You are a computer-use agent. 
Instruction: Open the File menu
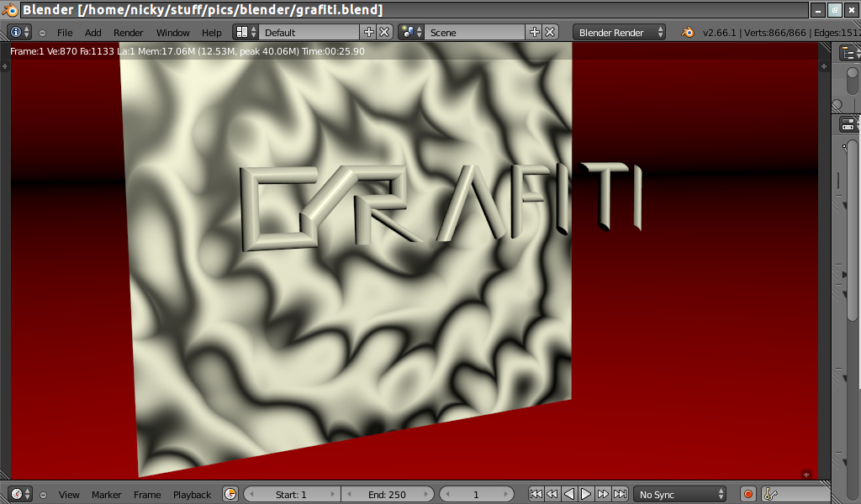click(65, 33)
